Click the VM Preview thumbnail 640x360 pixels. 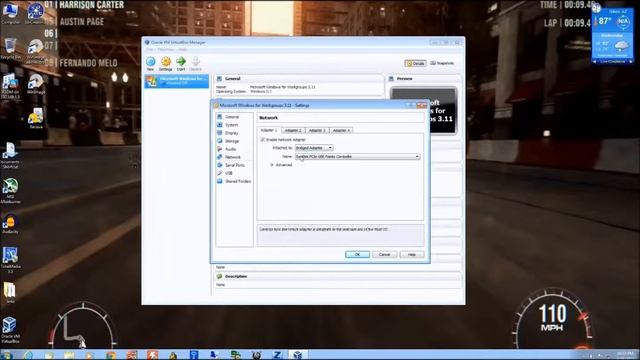(x=423, y=110)
